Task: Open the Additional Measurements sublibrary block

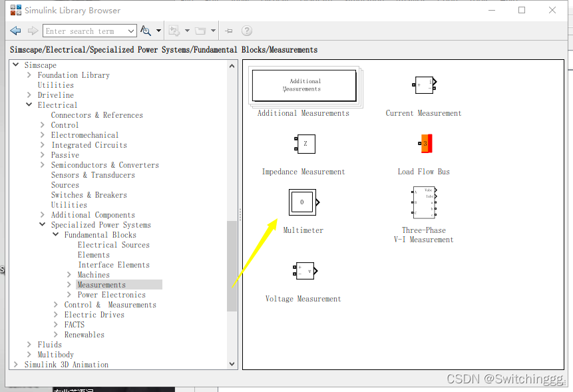Action: 305,87
